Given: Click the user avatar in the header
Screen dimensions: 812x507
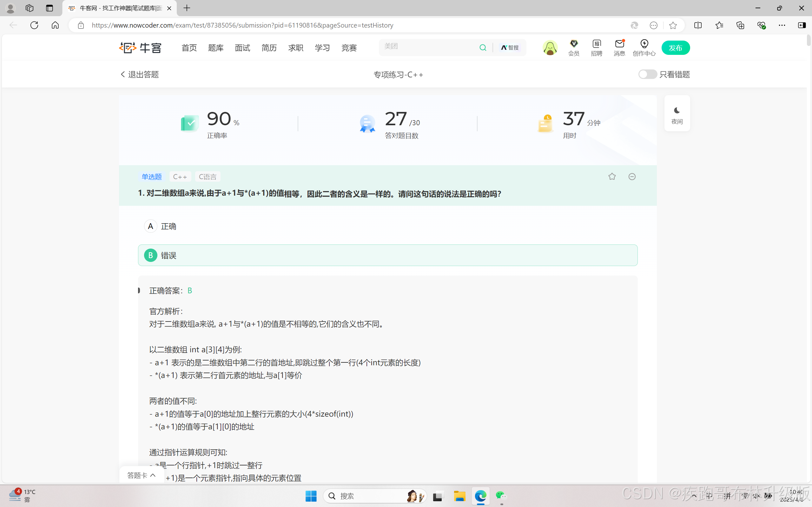Looking at the screenshot, I should point(550,48).
